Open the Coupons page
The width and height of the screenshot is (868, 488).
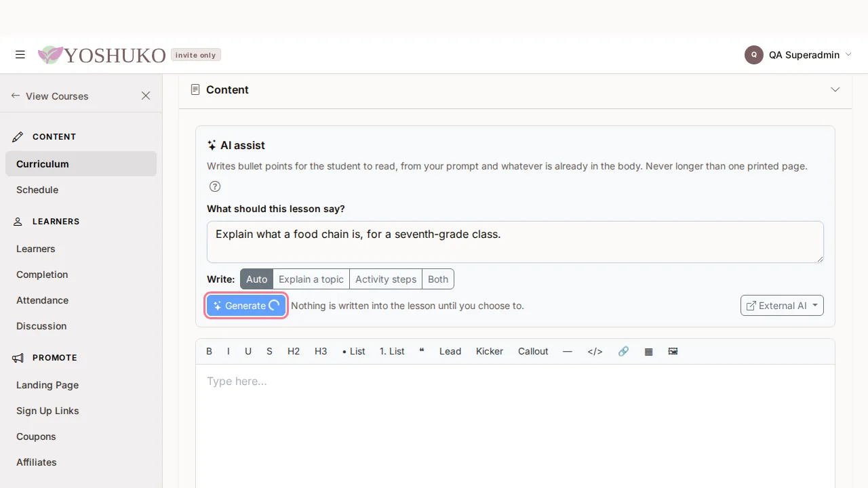(x=81, y=436)
